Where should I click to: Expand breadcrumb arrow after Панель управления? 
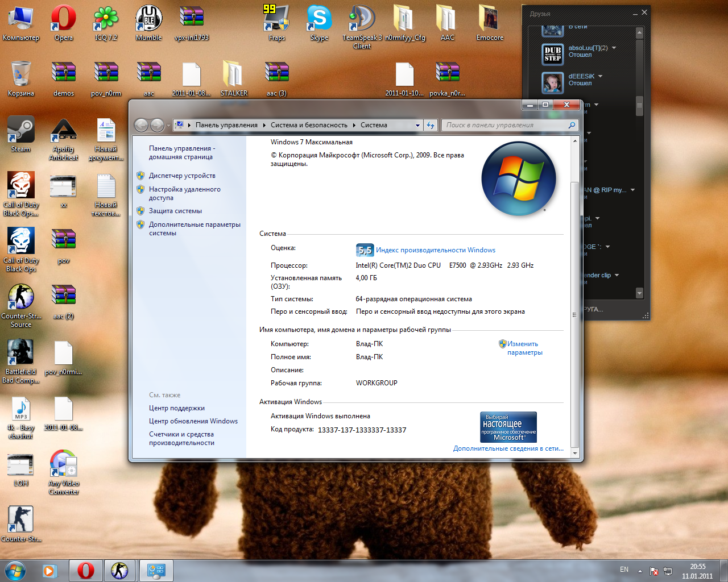coord(264,125)
